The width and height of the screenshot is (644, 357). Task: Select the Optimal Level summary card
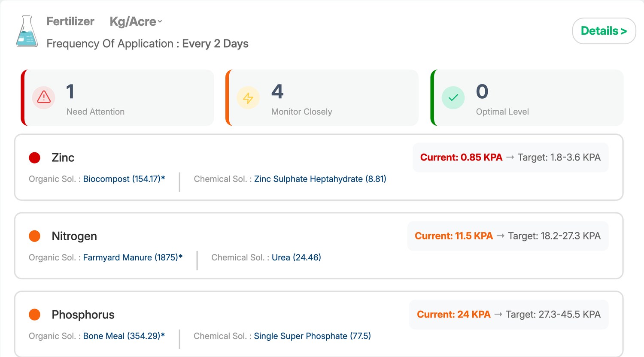tap(527, 97)
